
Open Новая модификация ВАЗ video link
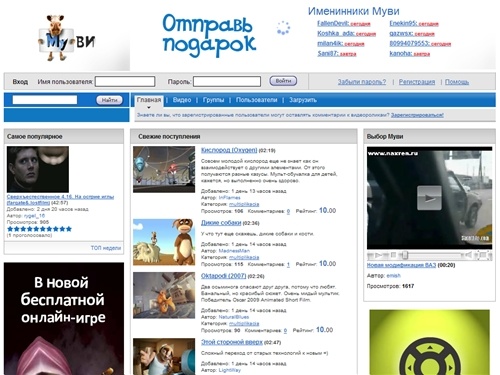pyautogui.click(x=401, y=265)
